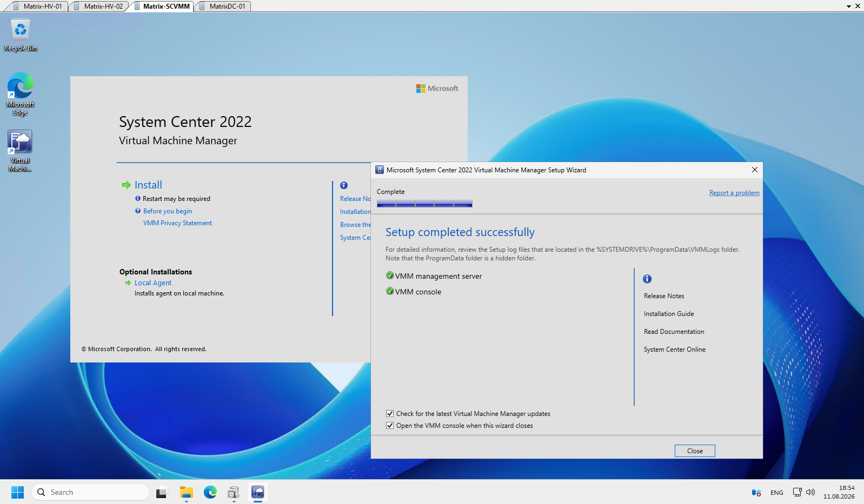The height and width of the screenshot is (504, 864).
Task: Close the session with the top-right X
Action: tap(858, 6)
